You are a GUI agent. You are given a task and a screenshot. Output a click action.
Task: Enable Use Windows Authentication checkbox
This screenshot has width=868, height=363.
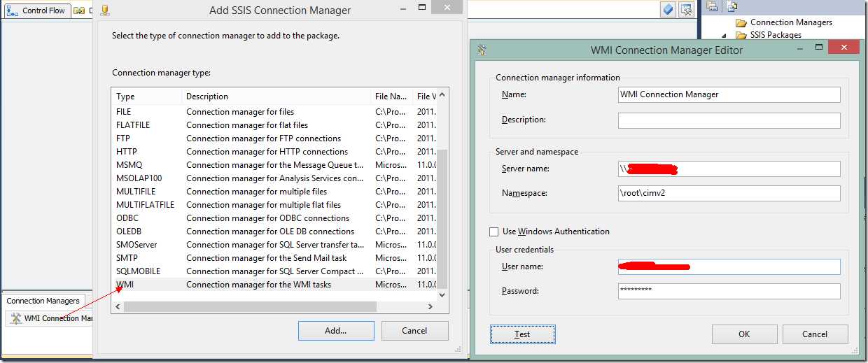(494, 232)
